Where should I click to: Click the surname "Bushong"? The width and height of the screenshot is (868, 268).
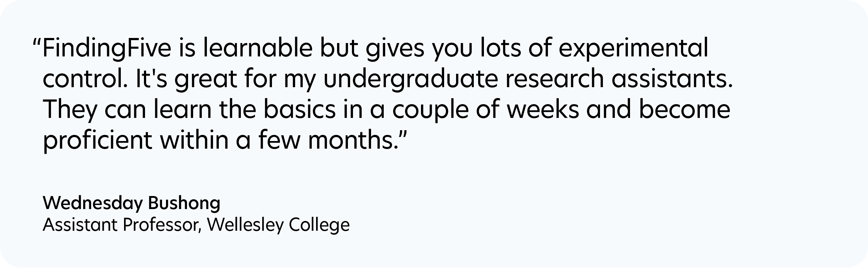click(184, 203)
